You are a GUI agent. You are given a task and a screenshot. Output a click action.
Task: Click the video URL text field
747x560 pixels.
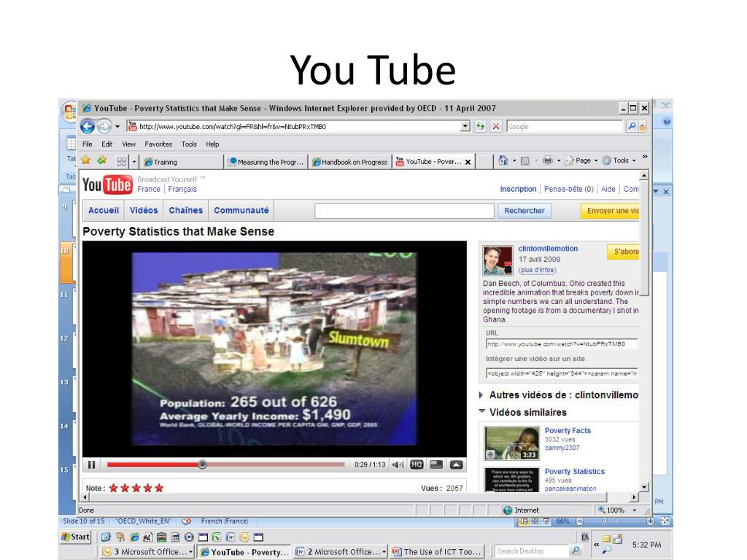[561, 344]
